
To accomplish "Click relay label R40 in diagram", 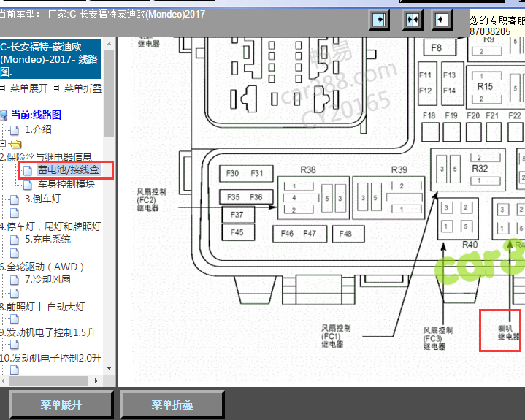I will [x=470, y=245].
